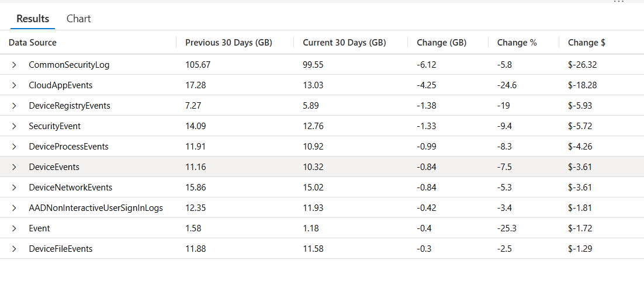This screenshot has width=644, height=288.
Task: Expand the AADNonInteractiveUserSignInLogs row
Action: (14, 208)
